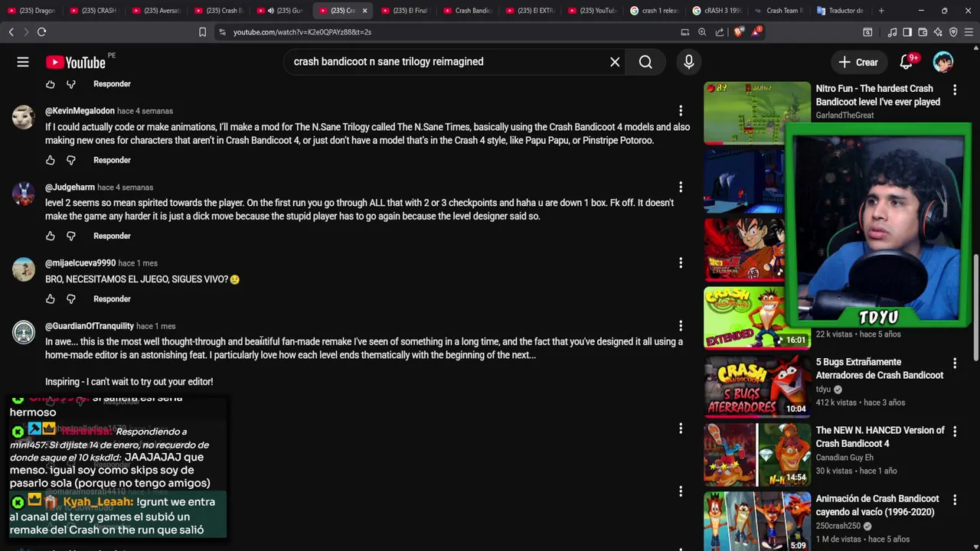Like the @mijaelcueva9990 comment
The image size is (980, 551).
pos(51,299)
